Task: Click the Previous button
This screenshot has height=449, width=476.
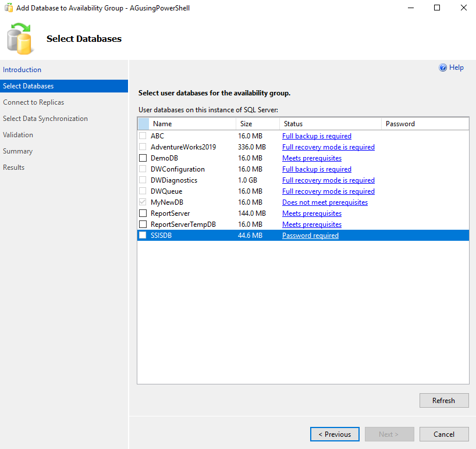Action: click(335, 434)
